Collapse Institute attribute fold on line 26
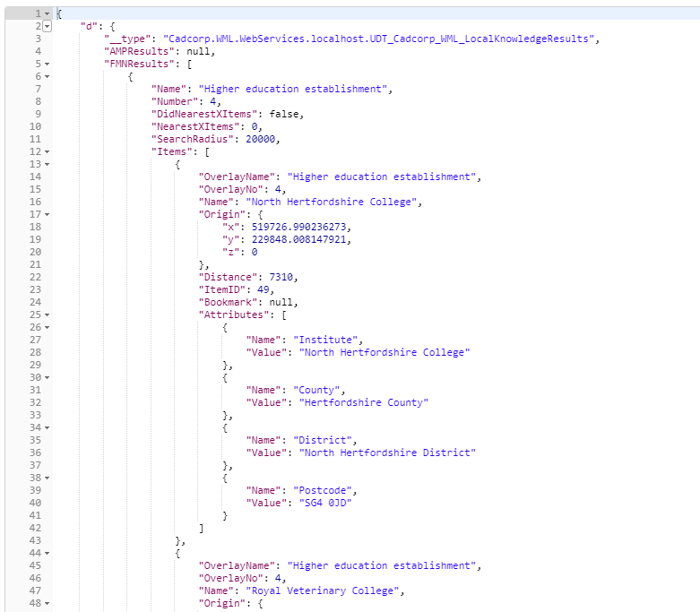 point(47,328)
